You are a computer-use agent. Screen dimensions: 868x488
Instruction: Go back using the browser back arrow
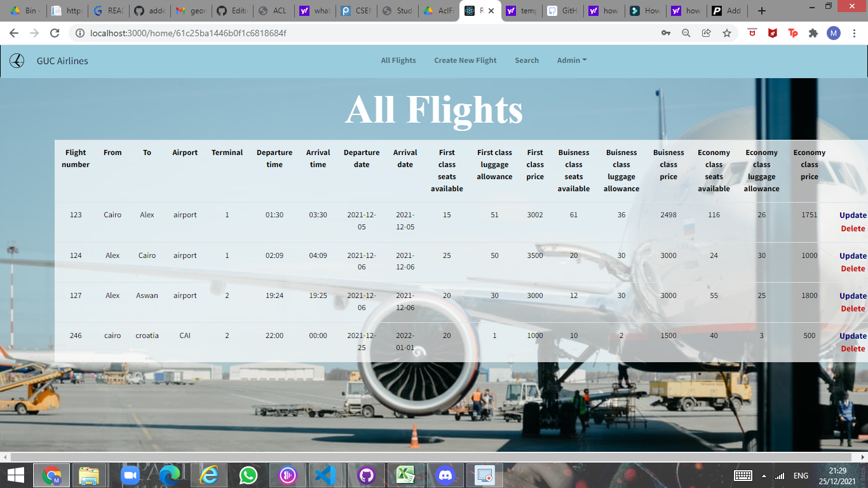pos(14,33)
